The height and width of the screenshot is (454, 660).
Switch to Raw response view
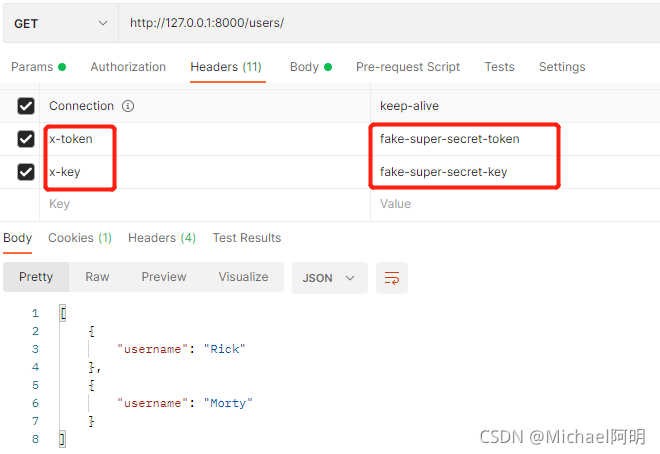point(97,277)
